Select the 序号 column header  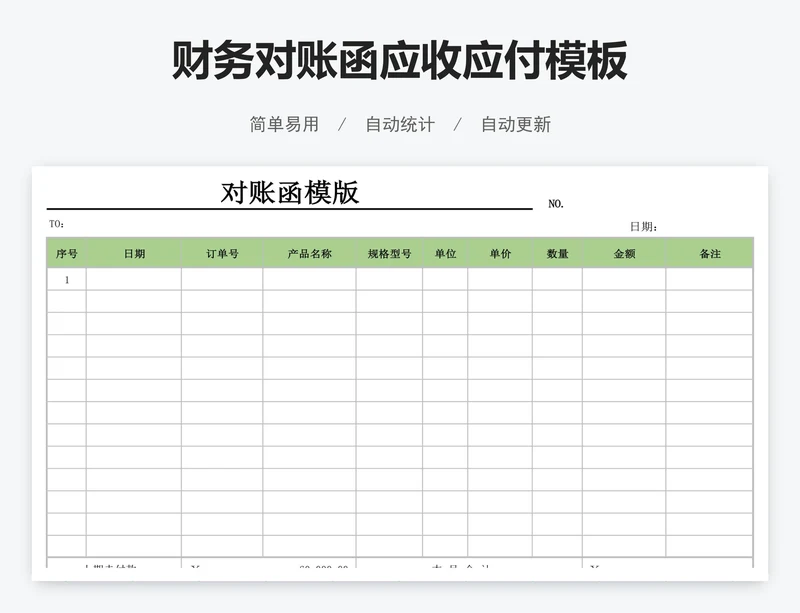click(67, 253)
